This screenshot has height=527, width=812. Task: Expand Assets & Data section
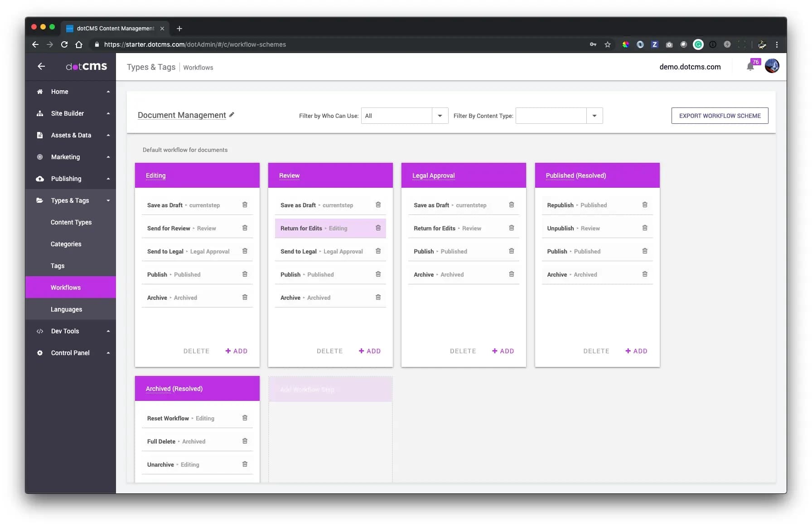71,135
